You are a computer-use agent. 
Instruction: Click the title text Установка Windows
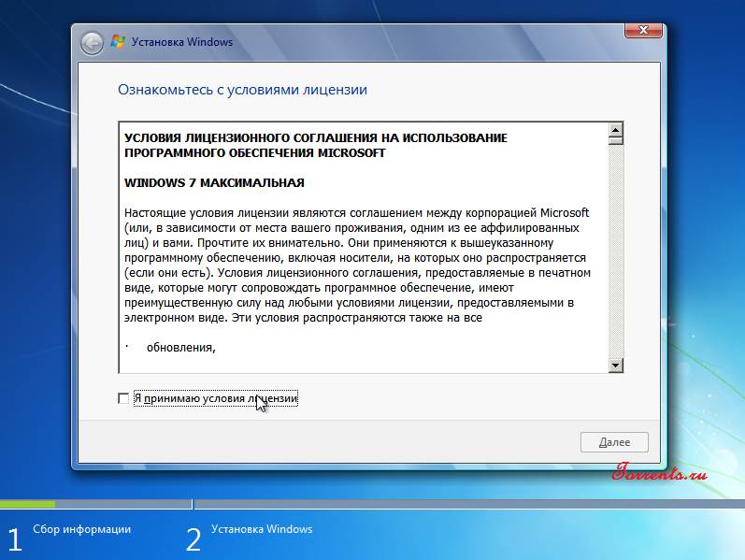pyautogui.click(x=182, y=42)
